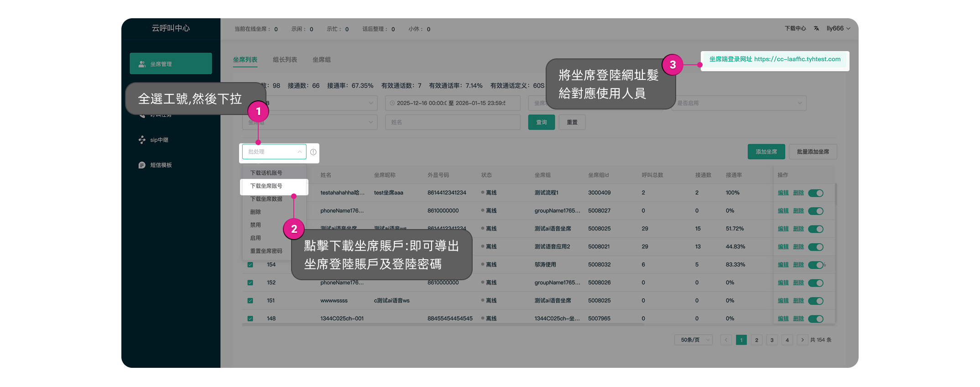Click the clock icon in date range field
The height and width of the screenshot is (387, 980).
point(392,103)
